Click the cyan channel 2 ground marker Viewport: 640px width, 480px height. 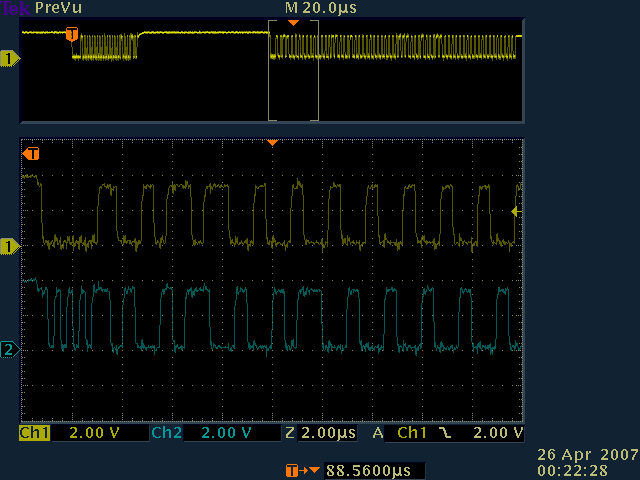10,350
